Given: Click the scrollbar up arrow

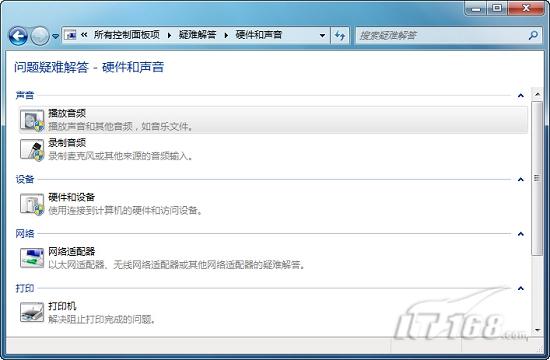Looking at the screenshot, I should pos(537,94).
